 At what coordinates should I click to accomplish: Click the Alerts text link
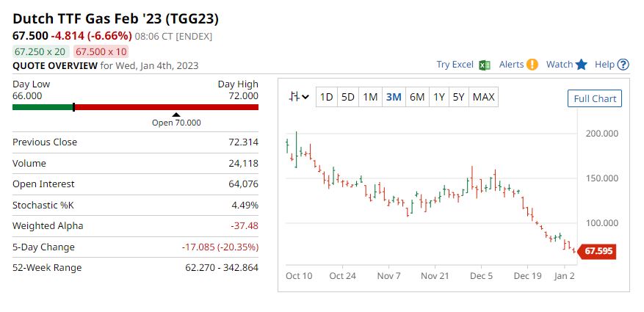point(511,65)
